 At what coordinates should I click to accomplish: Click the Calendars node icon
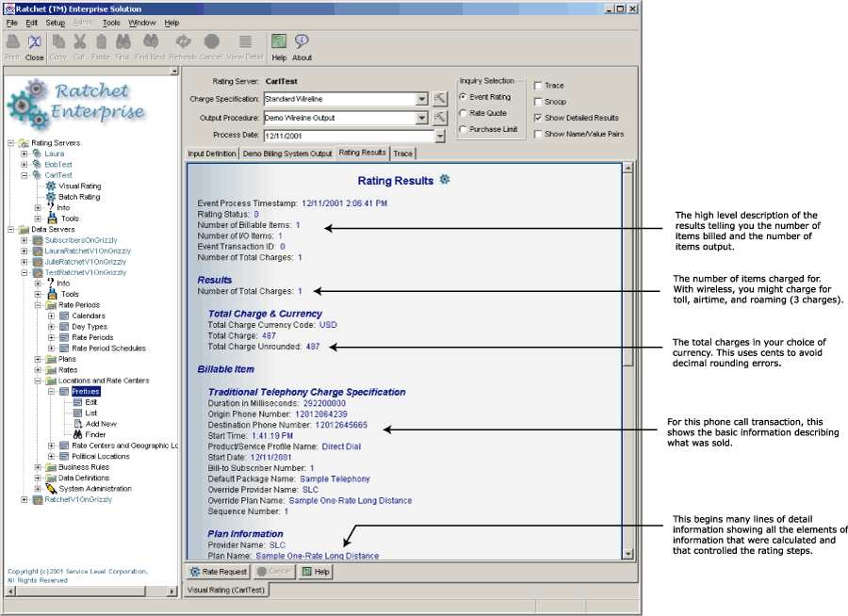[x=64, y=316]
